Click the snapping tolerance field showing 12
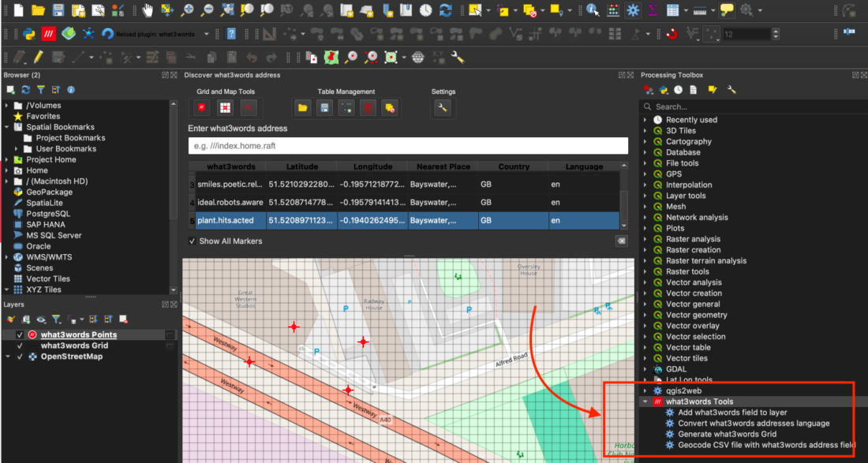Viewport: 868px width, 463px height. 746,34
